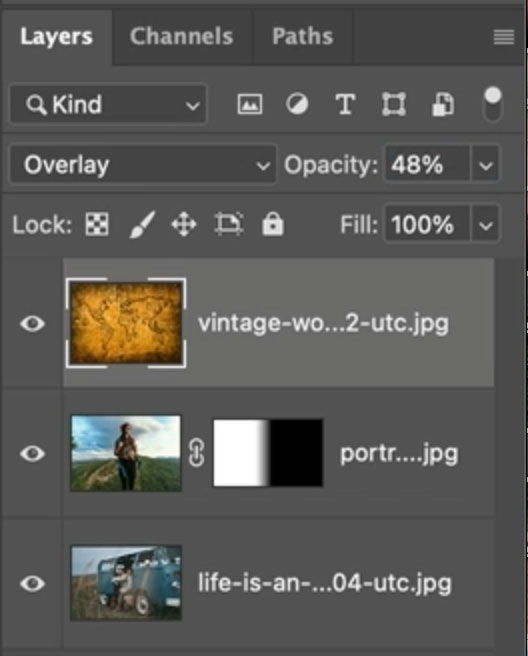Switch to the Channels tab

pos(181,36)
